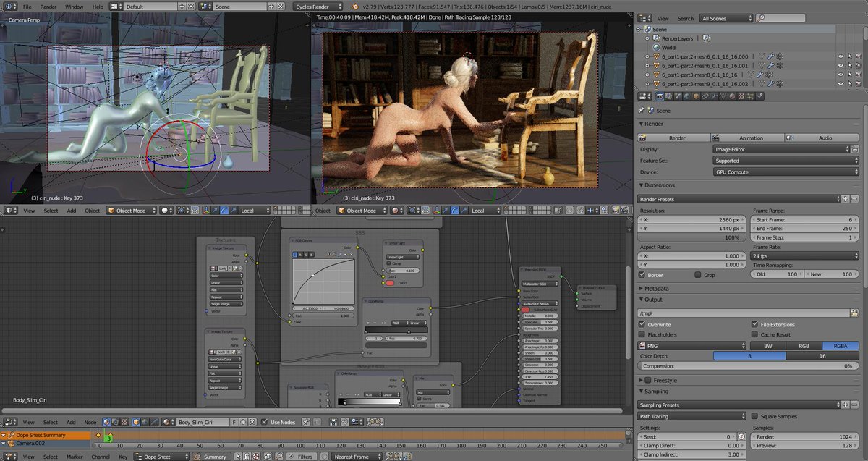
Task: Click the folder icon beside the /tmp\ path
Action: [x=854, y=313]
